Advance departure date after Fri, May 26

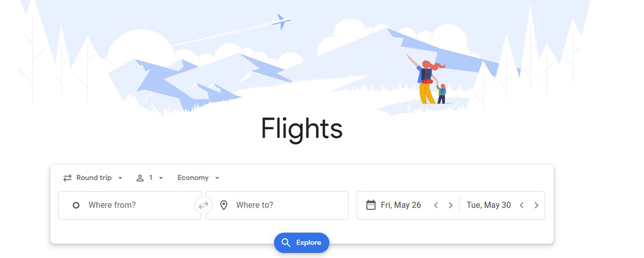[x=450, y=205]
